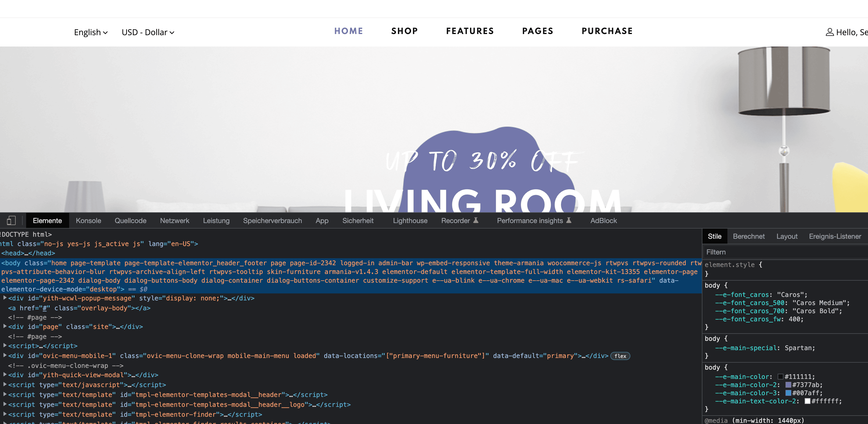Select the head element node
868x424 pixels.
tap(28, 253)
